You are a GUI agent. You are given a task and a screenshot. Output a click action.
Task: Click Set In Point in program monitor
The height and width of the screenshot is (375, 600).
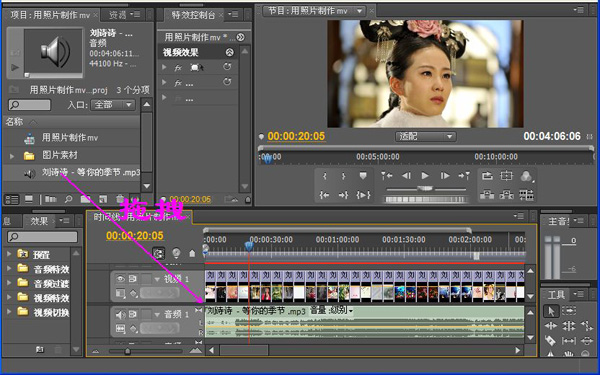point(324,176)
